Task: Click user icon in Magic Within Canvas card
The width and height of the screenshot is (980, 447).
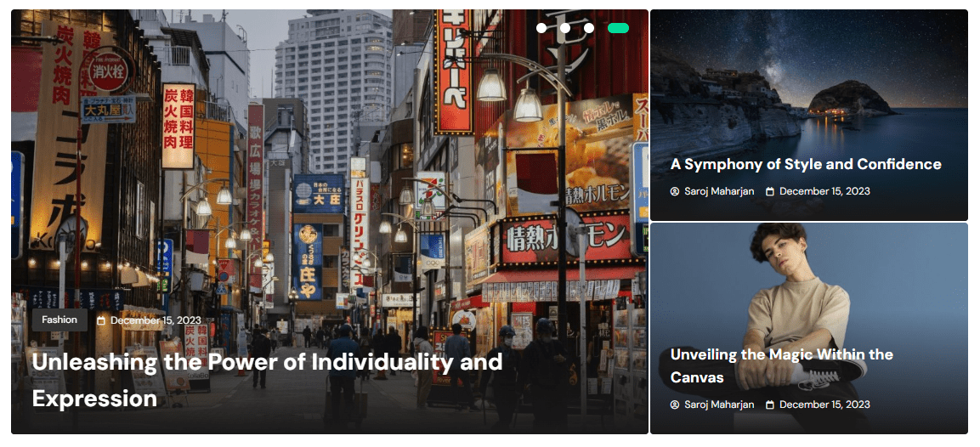Action: coord(674,405)
